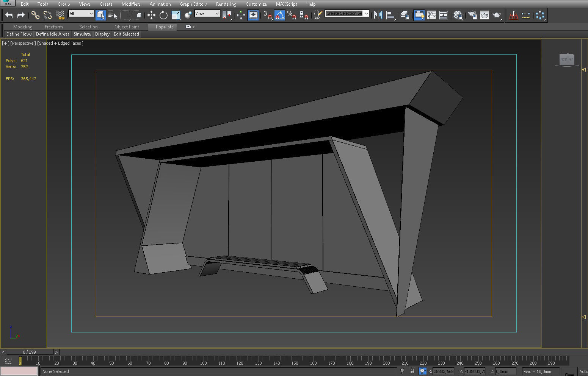Image resolution: width=588 pixels, height=376 pixels.
Task: Open the Shaded + Edged Faces label menu
Action: tap(60, 43)
